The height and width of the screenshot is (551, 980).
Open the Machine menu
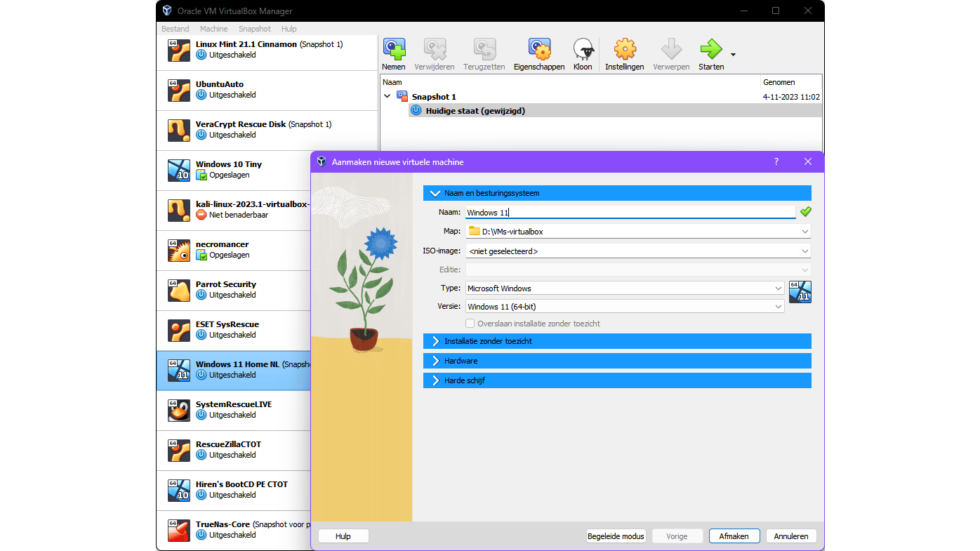pos(213,29)
